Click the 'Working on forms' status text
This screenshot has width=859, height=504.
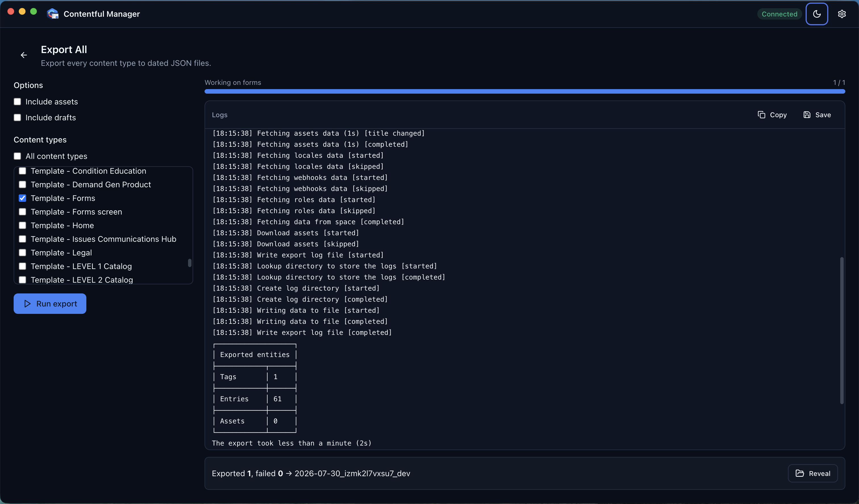click(x=233, y=82)
